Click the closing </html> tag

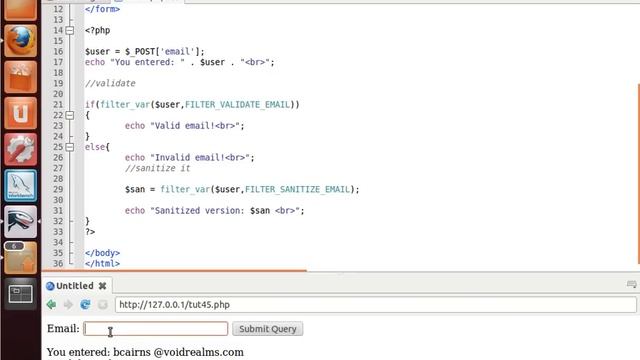102,264
